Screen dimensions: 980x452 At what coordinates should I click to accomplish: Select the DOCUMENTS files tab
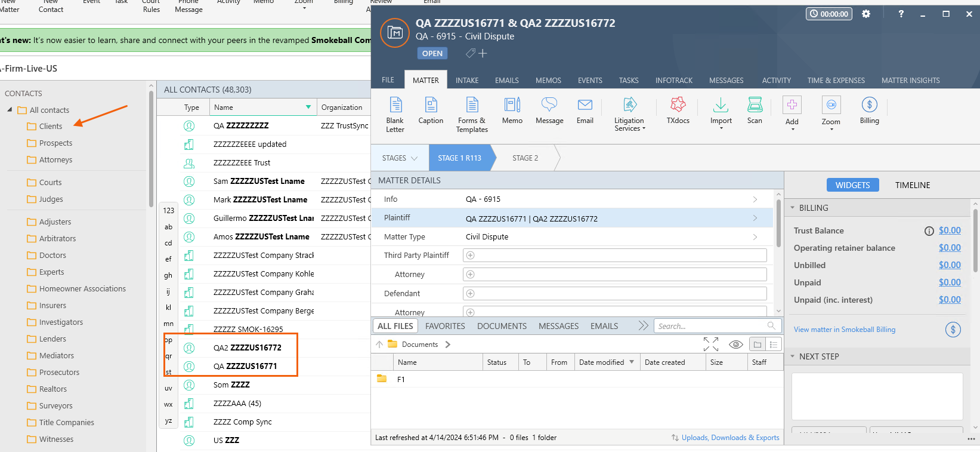[502, 326]
